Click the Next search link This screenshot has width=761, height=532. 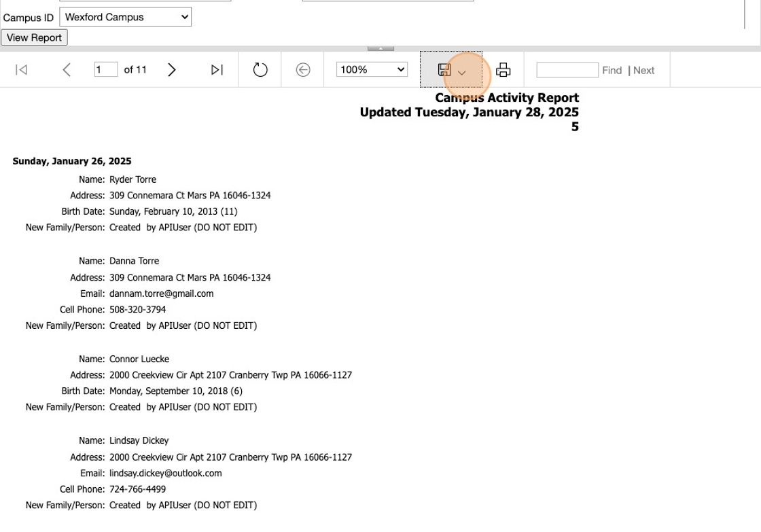[x=644, y=71]
